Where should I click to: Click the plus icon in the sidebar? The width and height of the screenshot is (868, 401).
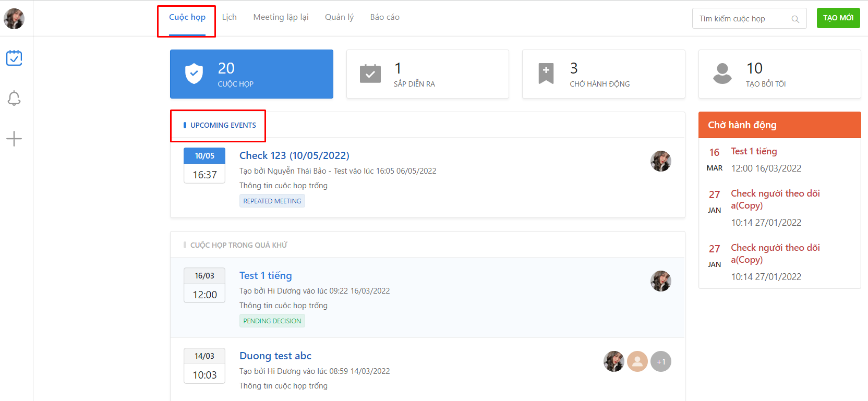click(14, 139)
